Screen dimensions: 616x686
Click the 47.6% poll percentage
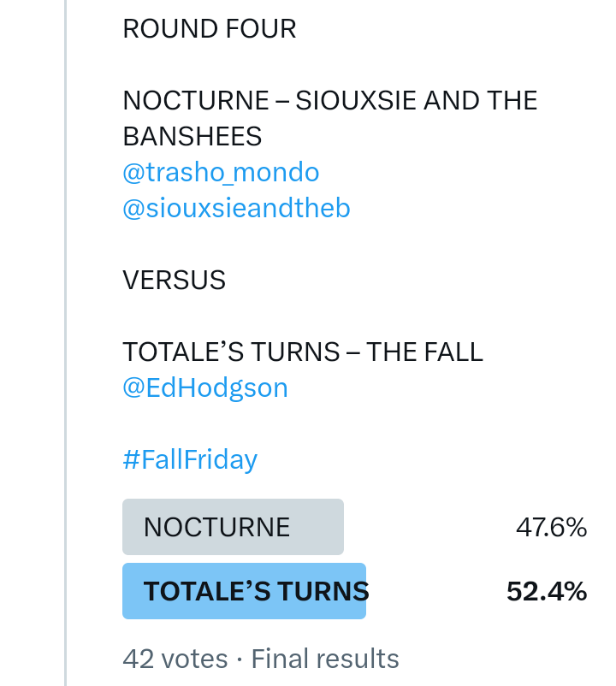551,528
